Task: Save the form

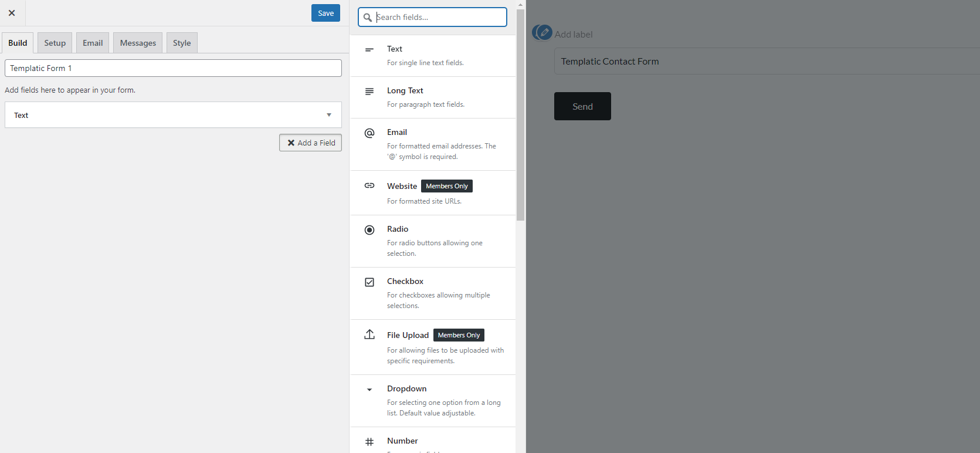Action: click(325, 13)
